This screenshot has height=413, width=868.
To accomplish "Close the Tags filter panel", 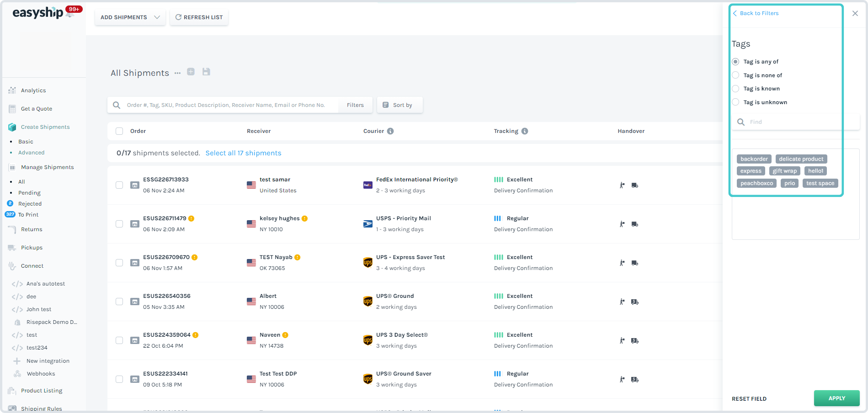I will [855, 13].
